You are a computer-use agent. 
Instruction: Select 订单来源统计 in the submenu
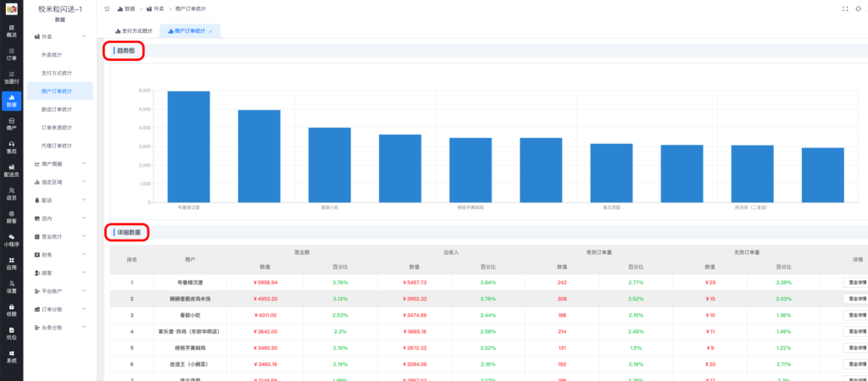click(x=57, y=127)
